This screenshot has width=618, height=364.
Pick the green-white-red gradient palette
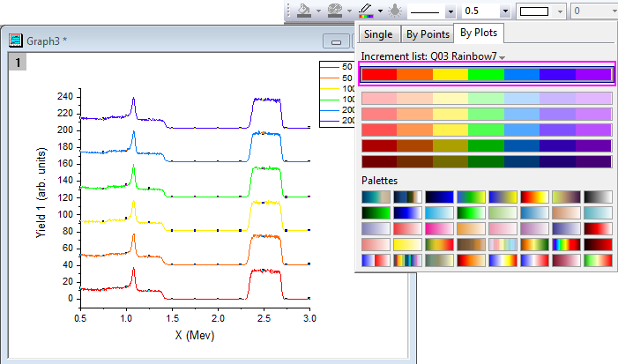[598, 260]
